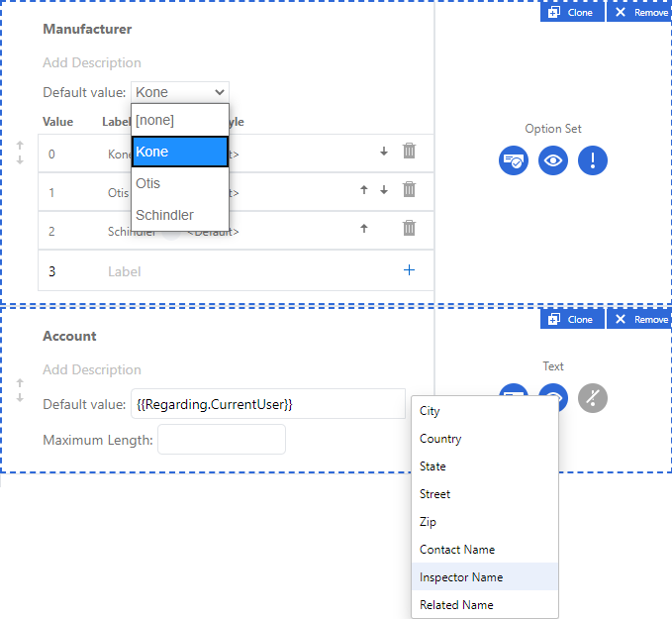Move Kone option row down
This screenshot has width=672, height=619.
pyautogui.click(x=384, y=152)
